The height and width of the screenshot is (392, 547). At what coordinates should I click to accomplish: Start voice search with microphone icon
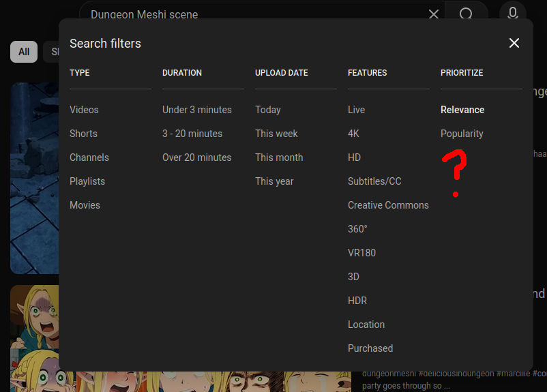pos(512,12)
